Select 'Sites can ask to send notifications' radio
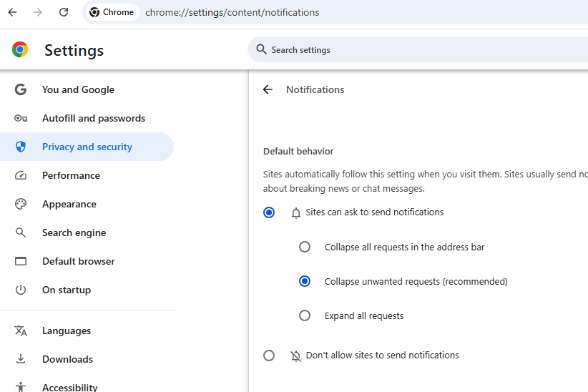This screenshot has height=392, width=588. pos(269,212)
